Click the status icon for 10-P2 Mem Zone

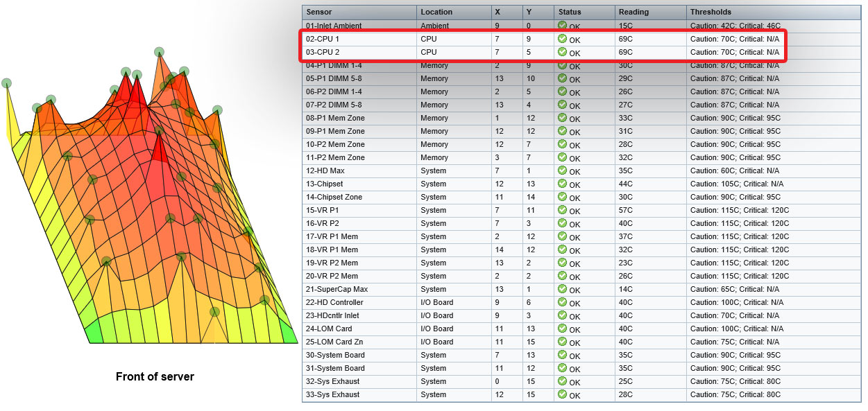[x=563, y=144]
